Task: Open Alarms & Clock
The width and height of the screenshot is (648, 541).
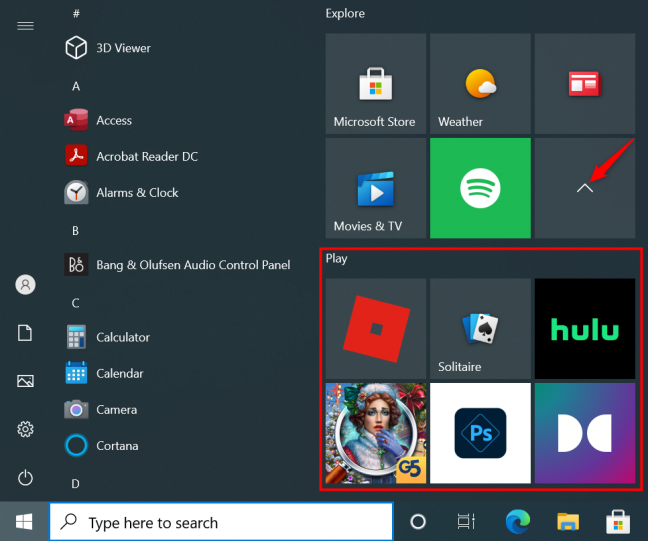Action: click(x=121, y=193)
